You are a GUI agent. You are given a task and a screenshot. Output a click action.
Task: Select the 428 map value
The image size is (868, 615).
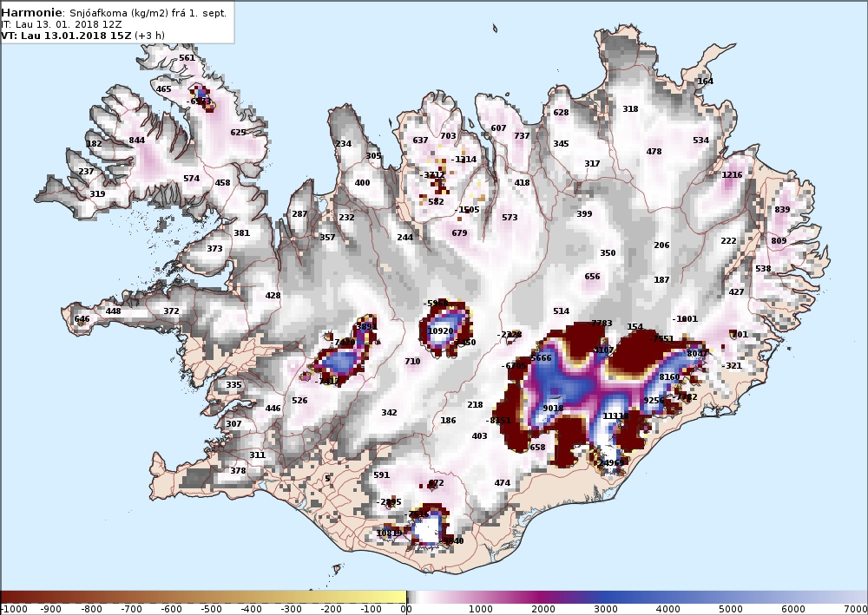click(273, 296)
